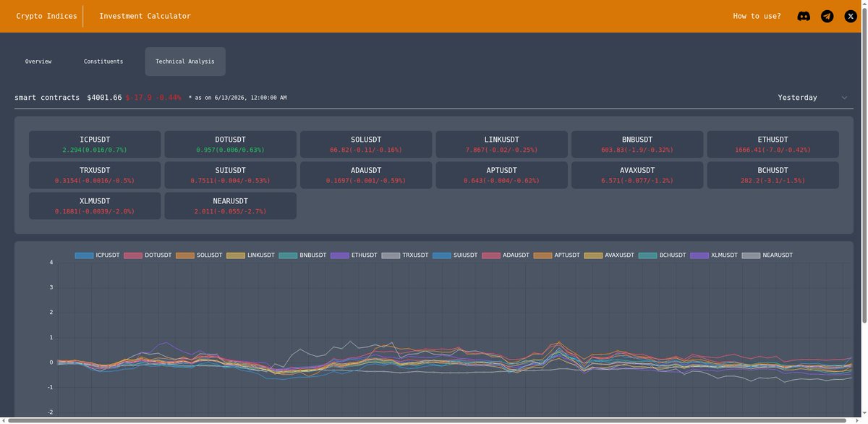Toggle DOTUSDT series in chart legend
The image size is (868, 424).
(148, 255)
